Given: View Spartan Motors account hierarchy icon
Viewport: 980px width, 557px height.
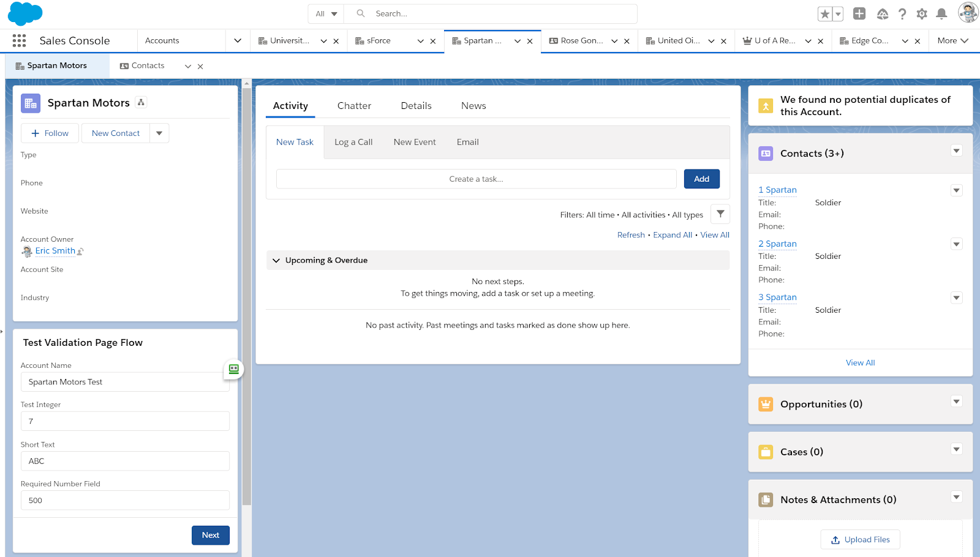Looking at the screenshot, I should click(x=141, y=102).
